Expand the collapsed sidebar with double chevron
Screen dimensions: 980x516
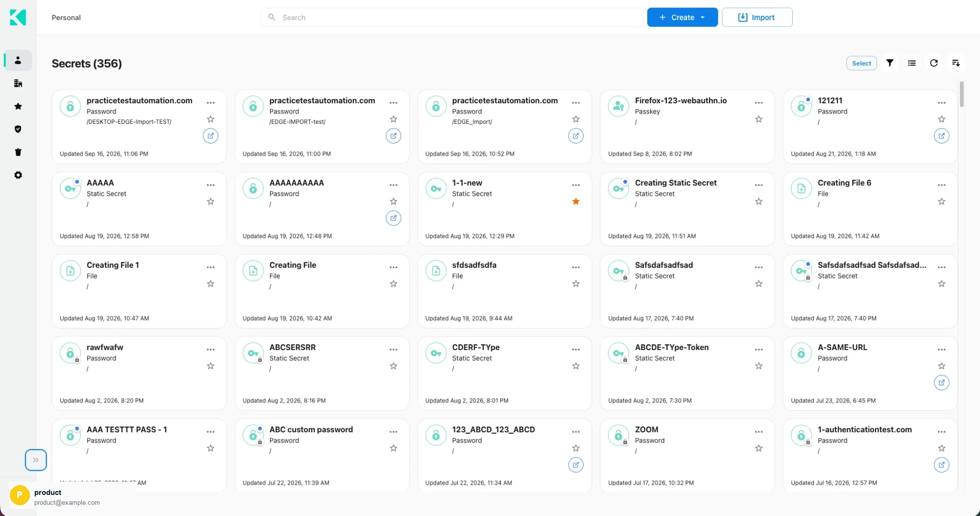coord(36,460)
